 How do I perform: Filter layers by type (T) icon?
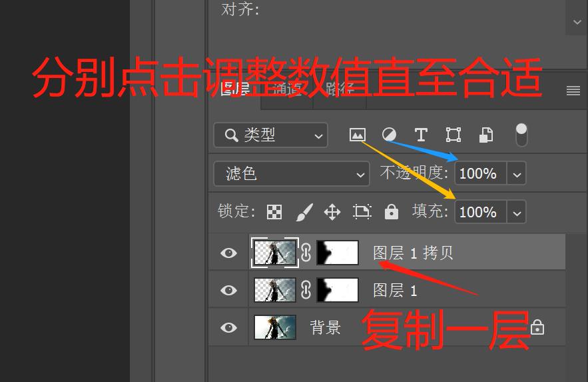tap(421, 135)
